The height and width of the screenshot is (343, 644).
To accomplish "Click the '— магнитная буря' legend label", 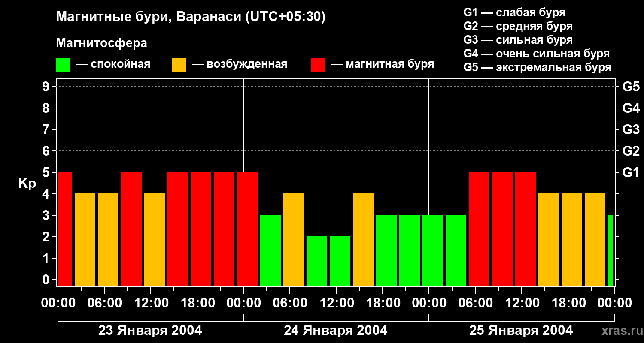I will [x=383, y=64].
